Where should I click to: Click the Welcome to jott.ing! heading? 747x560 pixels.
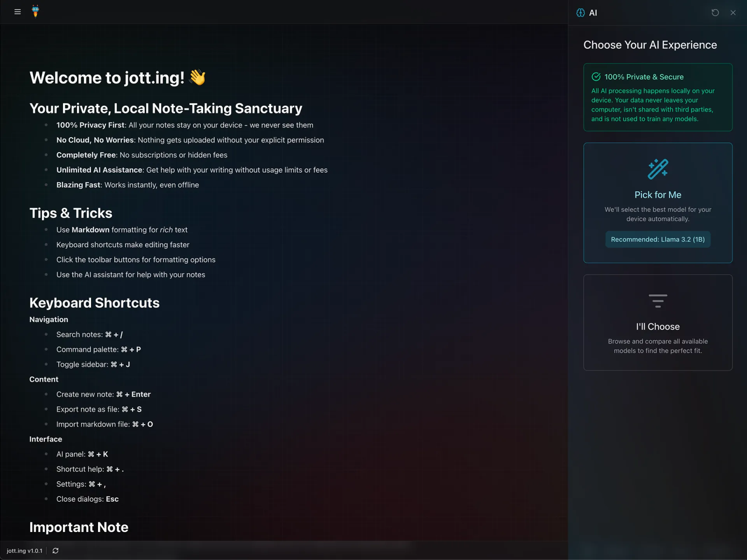[x=107, y=78]
